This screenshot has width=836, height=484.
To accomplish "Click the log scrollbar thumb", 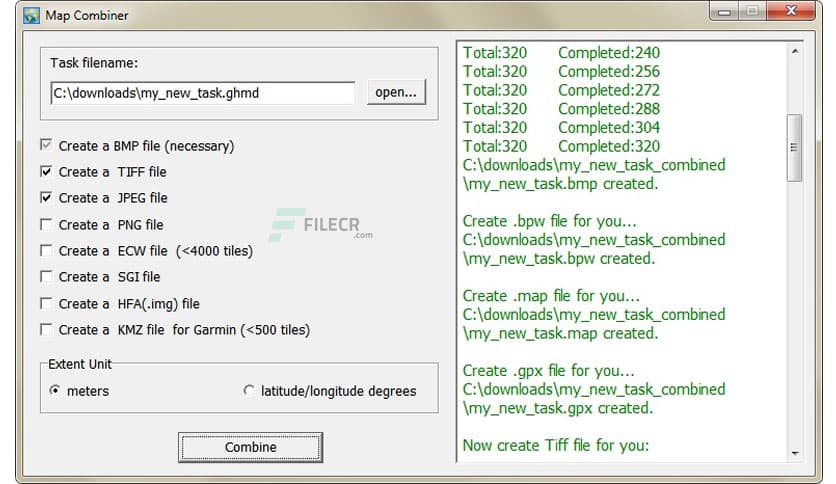I will [794, 148].
